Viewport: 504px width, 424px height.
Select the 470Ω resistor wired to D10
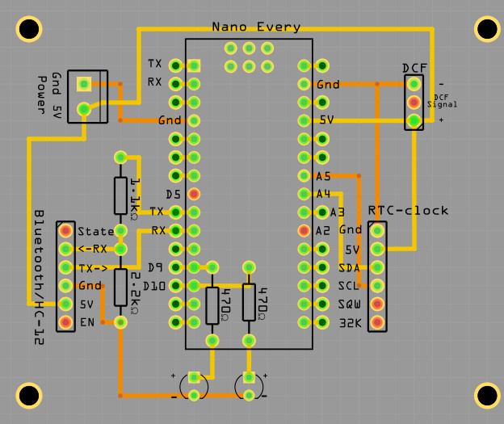point(249,302)
